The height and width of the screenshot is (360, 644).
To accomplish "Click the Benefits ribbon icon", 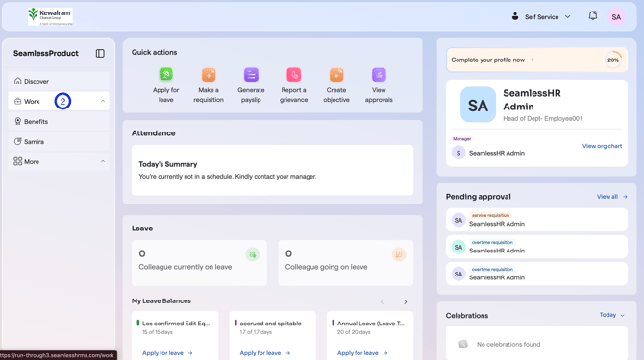I will pyautogui.click(x=17, y=121).
